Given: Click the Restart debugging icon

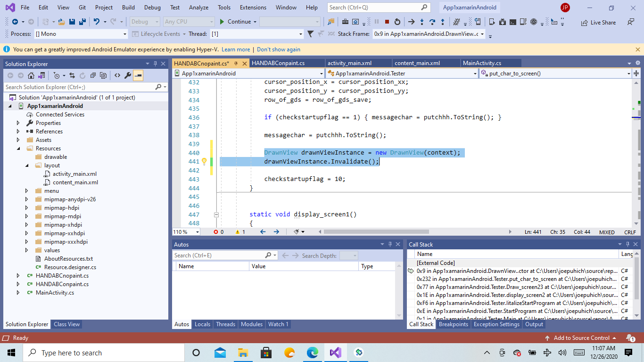Looking at the screenshot, I should [397, 22].
